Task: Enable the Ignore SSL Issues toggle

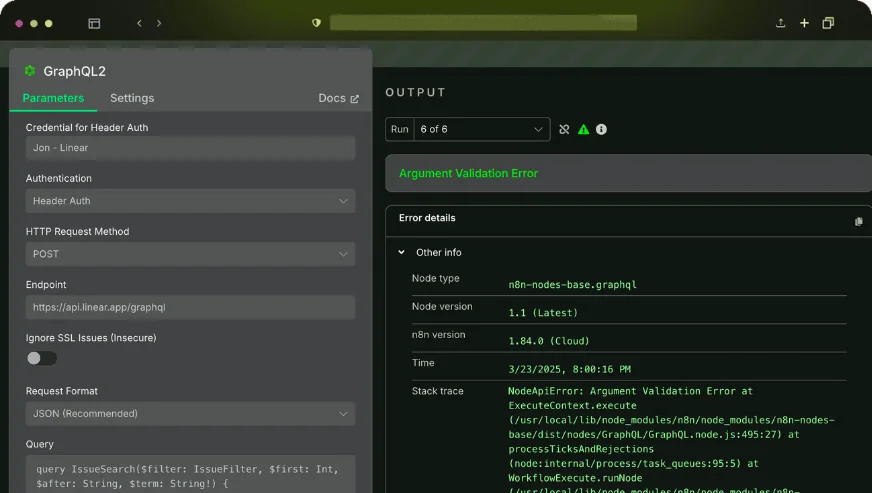Action: pos(41,358)
